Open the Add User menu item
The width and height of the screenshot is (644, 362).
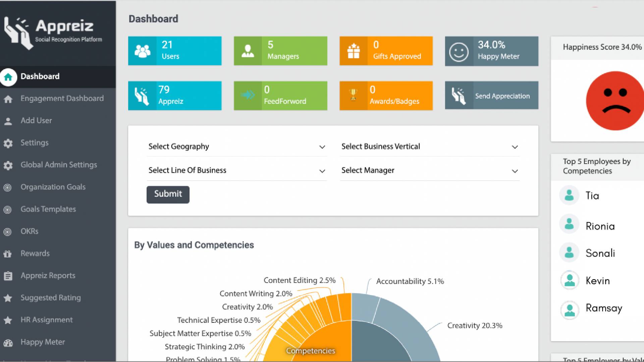point(58,121)
